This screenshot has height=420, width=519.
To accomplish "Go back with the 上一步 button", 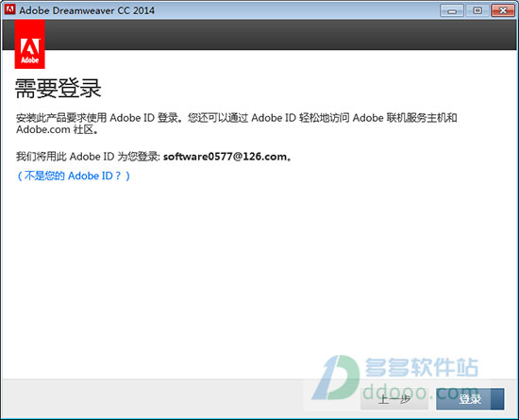I will click(394, 399).
